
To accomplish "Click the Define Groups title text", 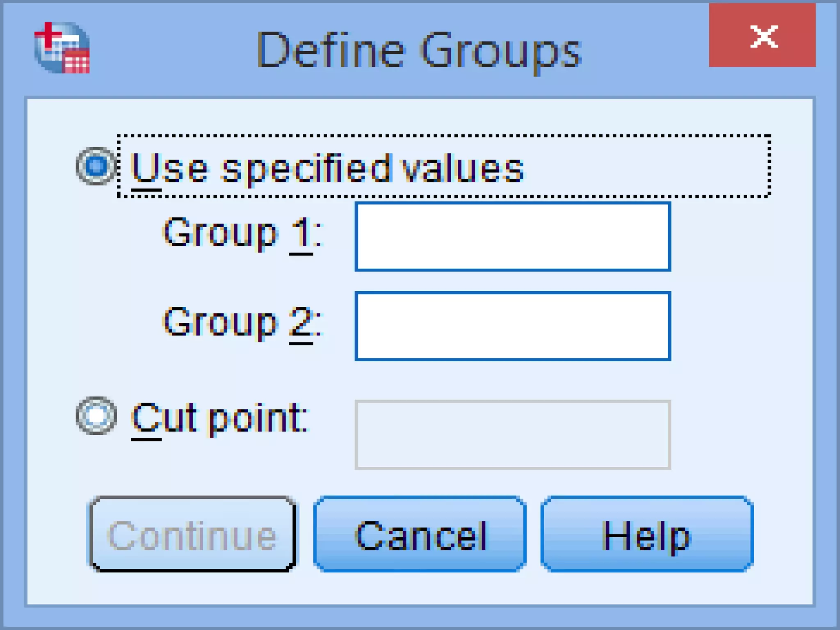I will click(x=419, y=51).
